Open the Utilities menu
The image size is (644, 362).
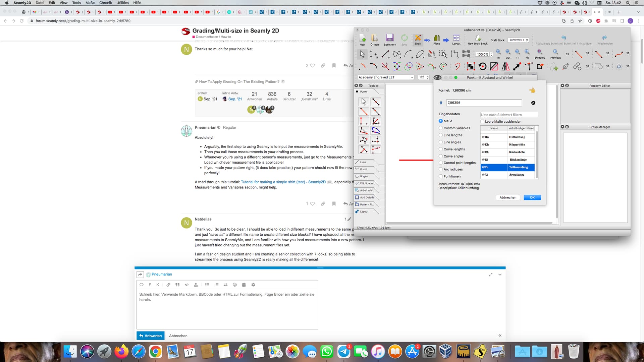[x=122, y=3]
